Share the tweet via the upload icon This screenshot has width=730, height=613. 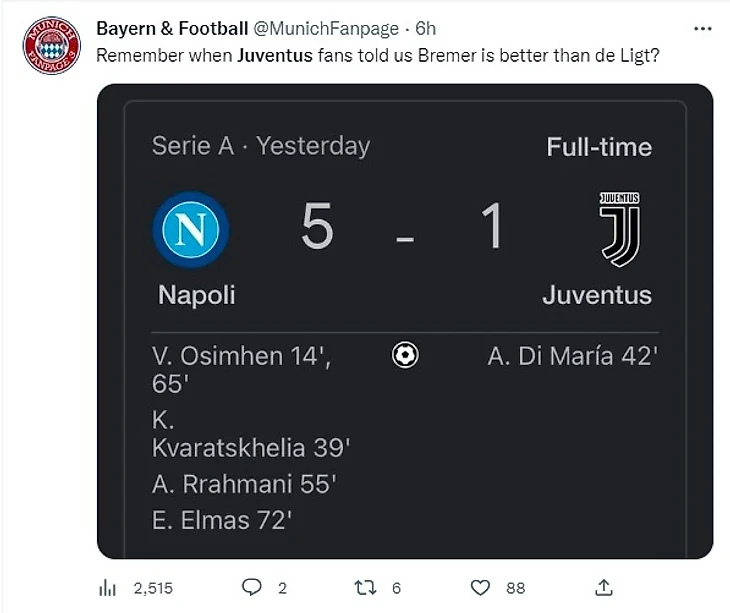click(x=604, y=588)
